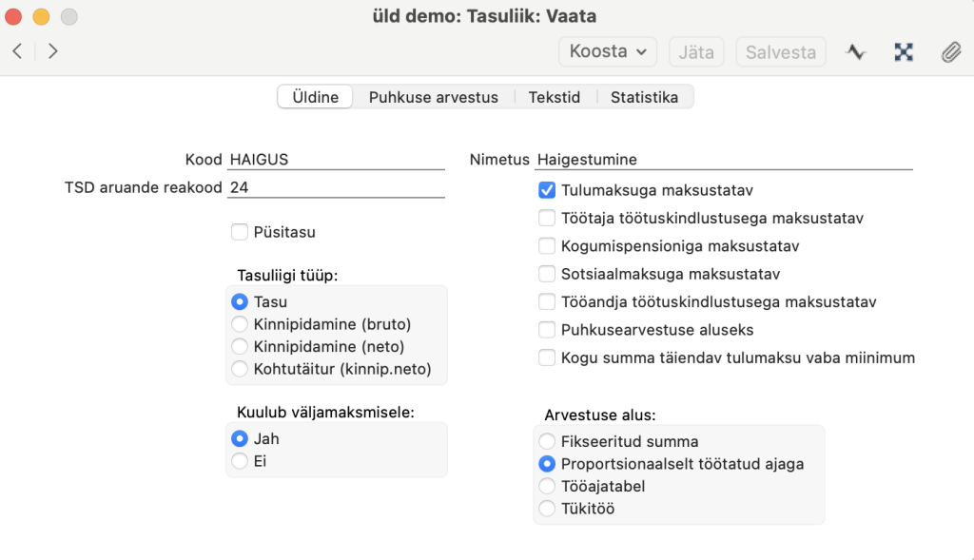Check Puhkusearvestuse aluseks option
This screenshot has height=560, width=974.
point(547,330)
